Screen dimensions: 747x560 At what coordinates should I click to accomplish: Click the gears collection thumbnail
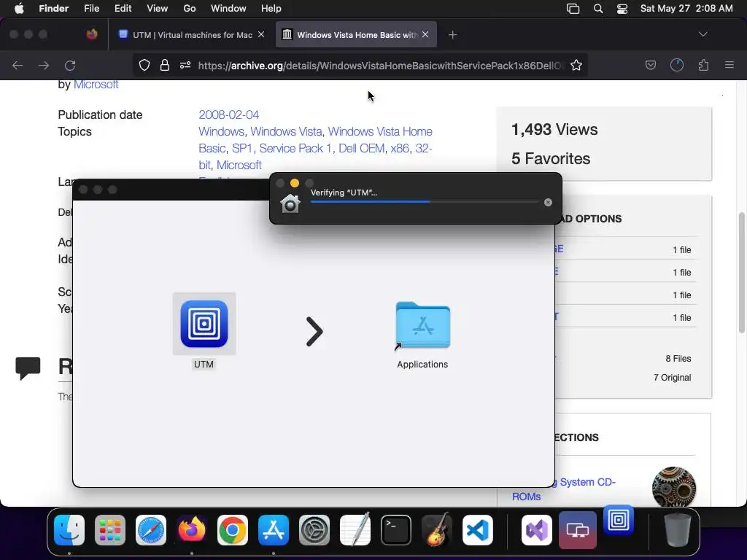[673, 487]
